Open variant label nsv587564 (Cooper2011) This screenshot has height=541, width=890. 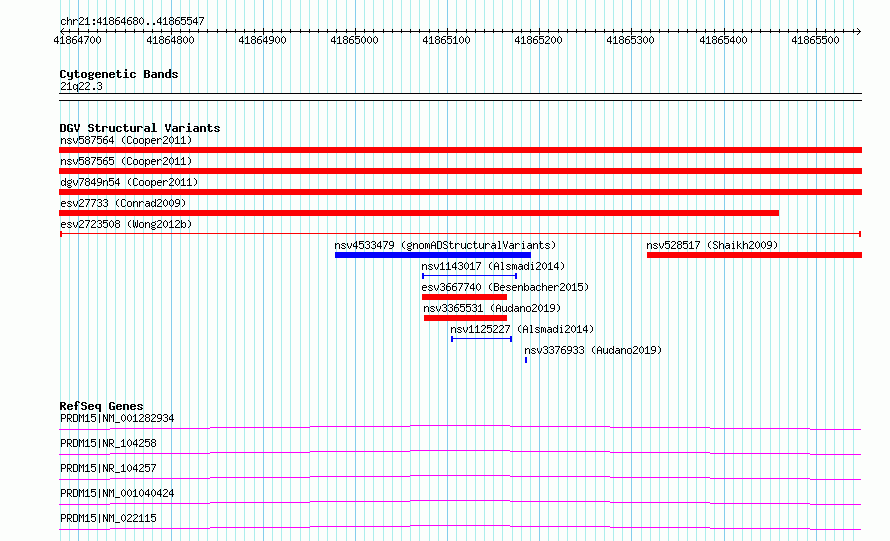point(126,140)
